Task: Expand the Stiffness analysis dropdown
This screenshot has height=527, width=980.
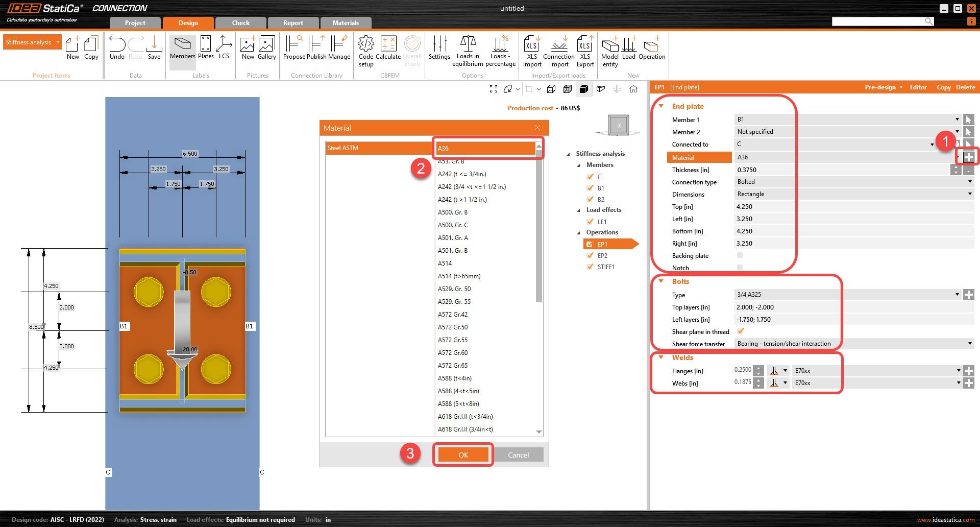Action: coord(58,42)
